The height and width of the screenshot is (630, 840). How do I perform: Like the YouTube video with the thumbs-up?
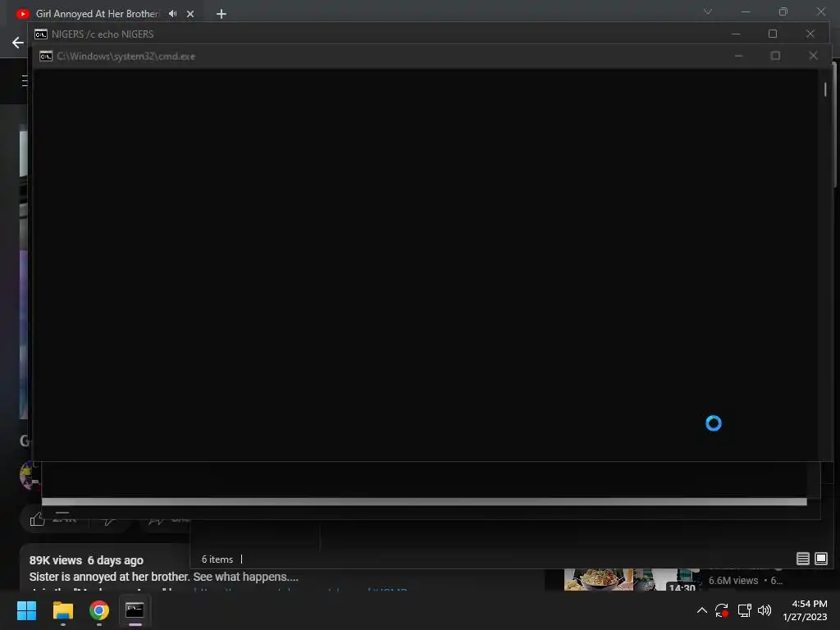(37, 519)
